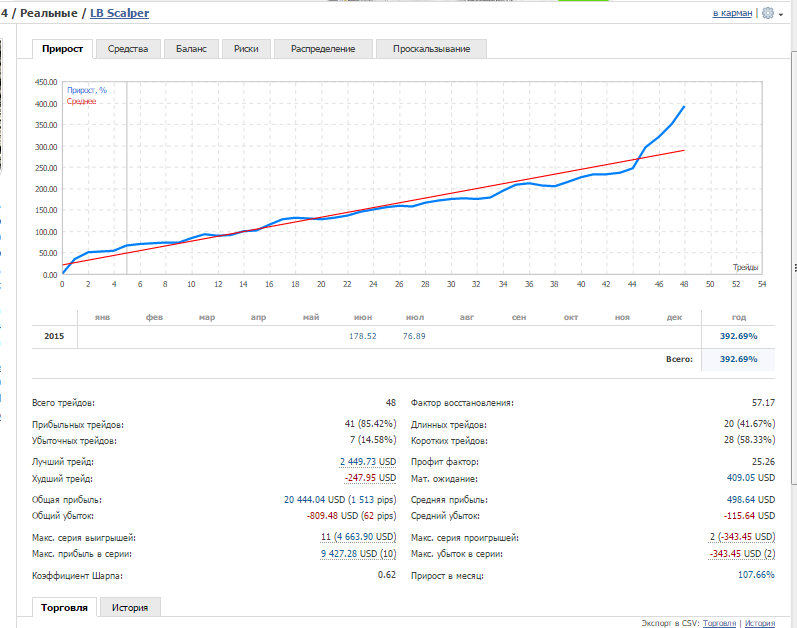Click the worst trade -247.95 USD value
Screen dimensions: 797x628
pos(370,478)
